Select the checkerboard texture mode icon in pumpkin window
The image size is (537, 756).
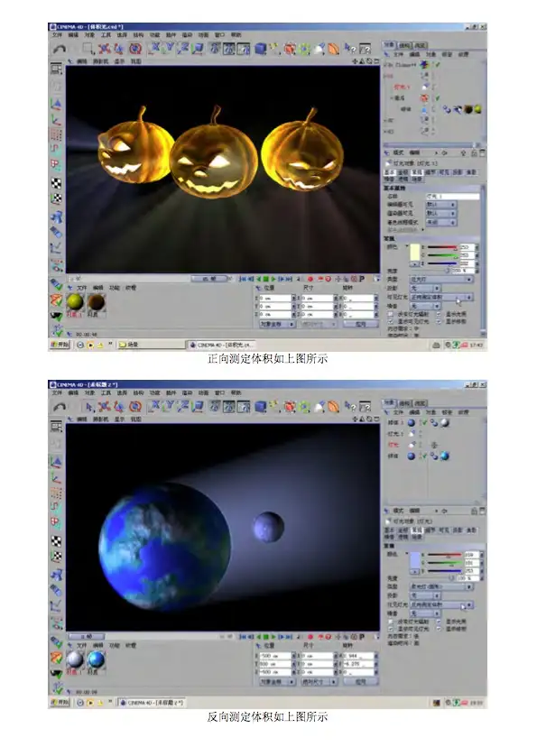click(x=57, y=183)
